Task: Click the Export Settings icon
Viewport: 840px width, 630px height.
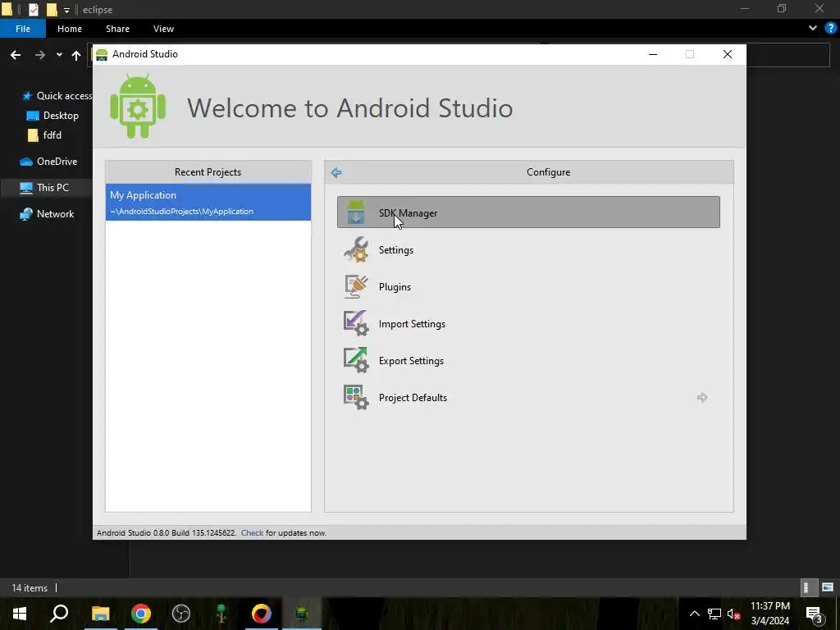Action: point(356,361)
